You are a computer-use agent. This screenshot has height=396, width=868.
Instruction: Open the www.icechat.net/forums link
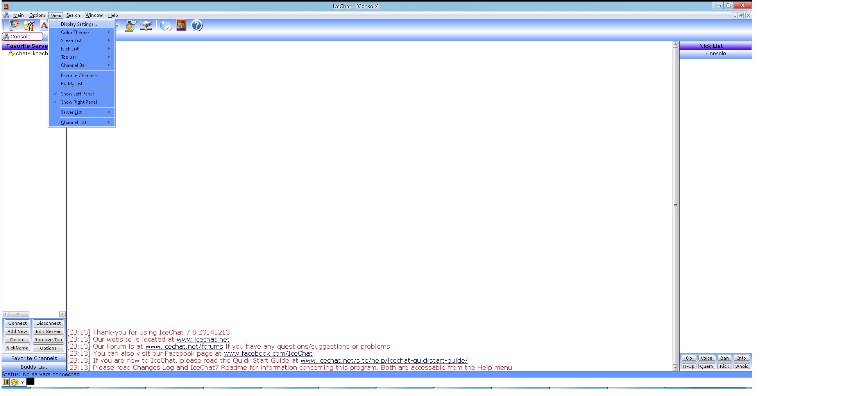coord(184,346)
